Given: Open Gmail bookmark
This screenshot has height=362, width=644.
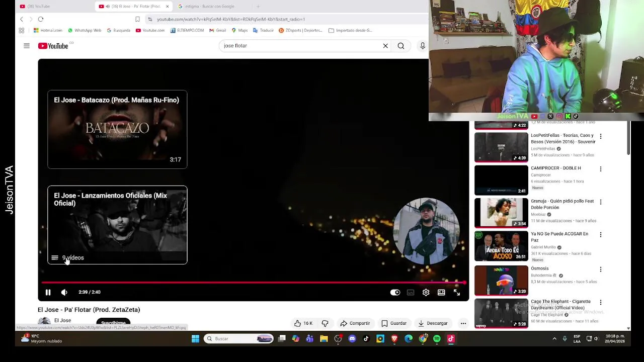Looking at the screenshot, I should coord(217,30).
